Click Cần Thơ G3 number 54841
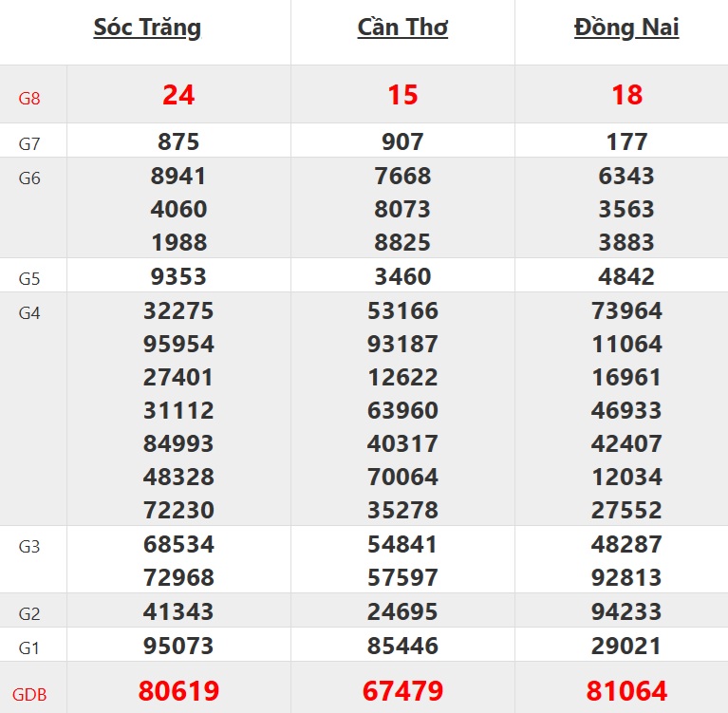 [402, 545]
